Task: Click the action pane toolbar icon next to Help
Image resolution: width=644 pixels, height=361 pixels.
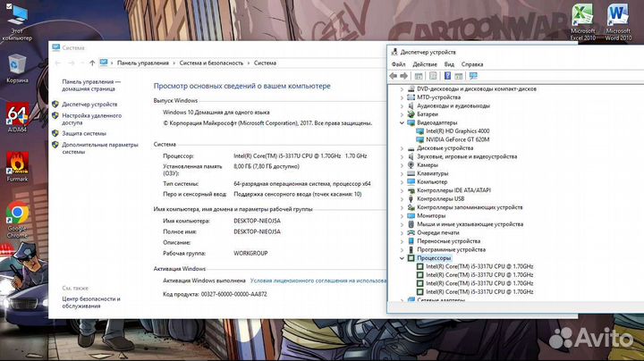Action: 459,76
